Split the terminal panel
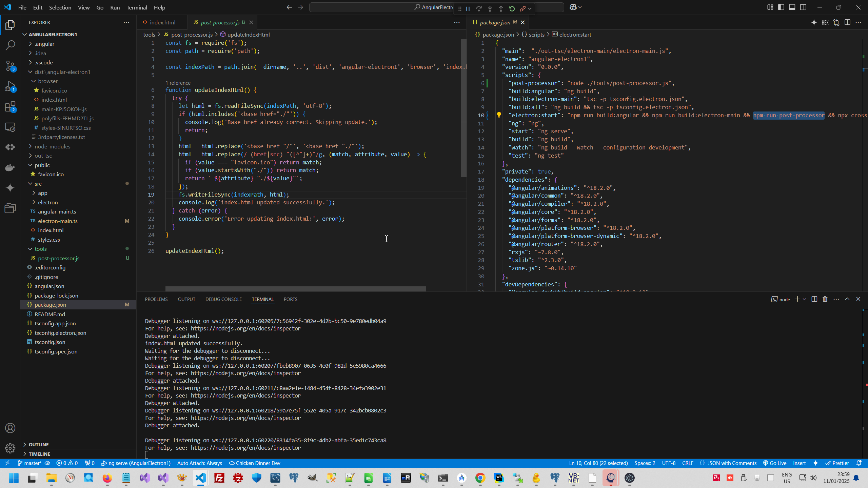Image resolution: width=868 pixels, height=488 pixels. point(814,299)
